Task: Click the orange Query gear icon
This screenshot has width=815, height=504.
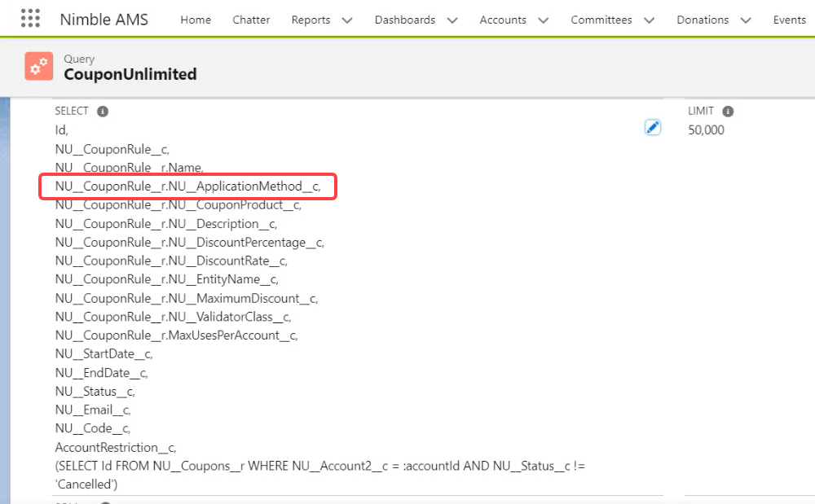Action: tap(38, 67)
